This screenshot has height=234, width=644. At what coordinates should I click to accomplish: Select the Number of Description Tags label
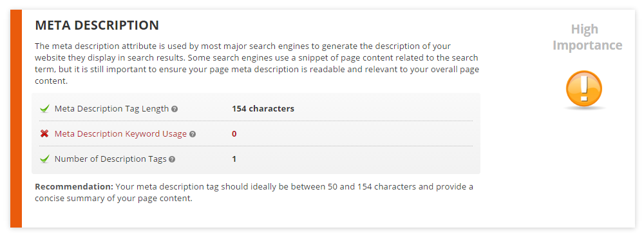click(111, 159)
